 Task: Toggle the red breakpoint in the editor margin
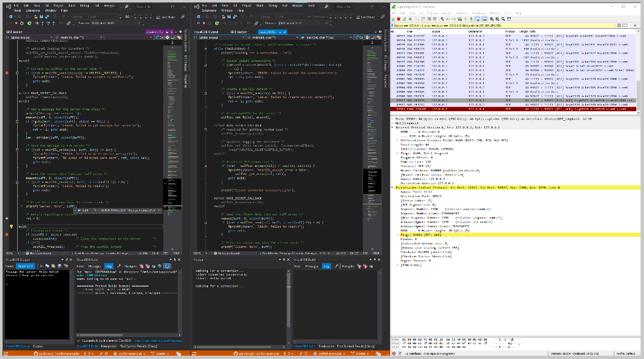pos(6,74)
